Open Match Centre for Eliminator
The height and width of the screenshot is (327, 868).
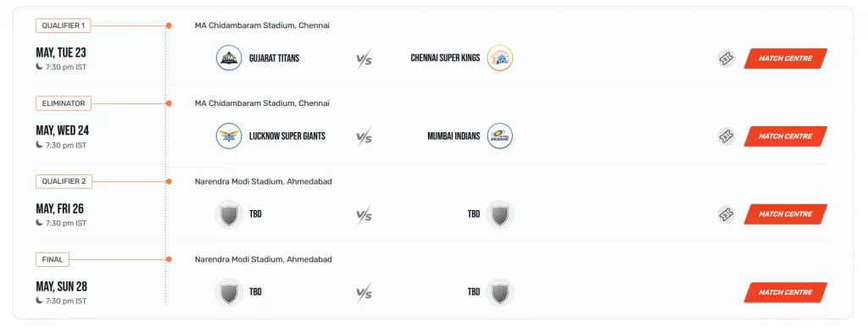point(786,136)
